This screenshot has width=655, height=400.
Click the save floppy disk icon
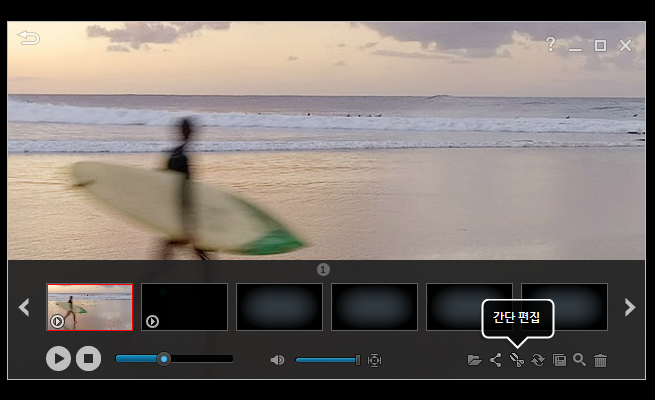click(x=559, y=360)
